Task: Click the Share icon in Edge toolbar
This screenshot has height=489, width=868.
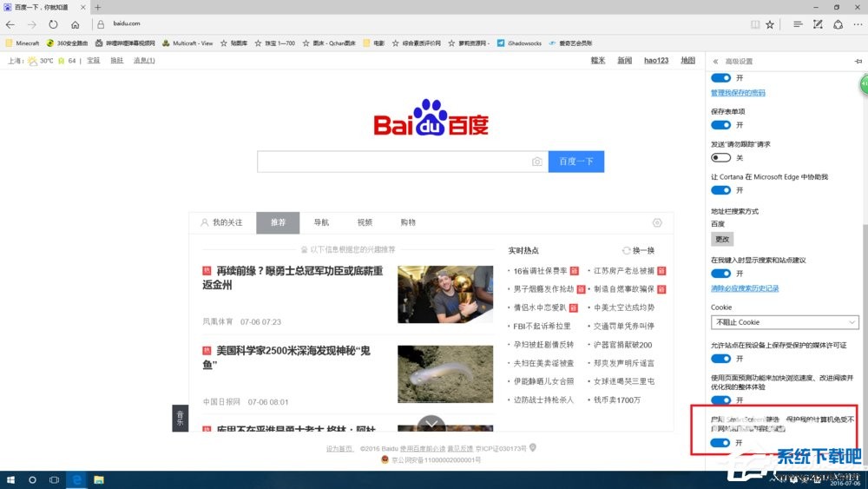Action: [836, 24]
